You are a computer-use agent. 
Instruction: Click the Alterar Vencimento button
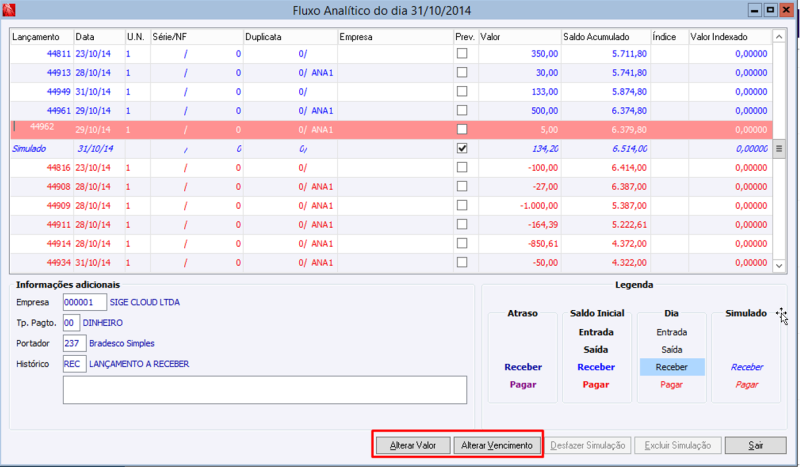[x=496, y=445]
